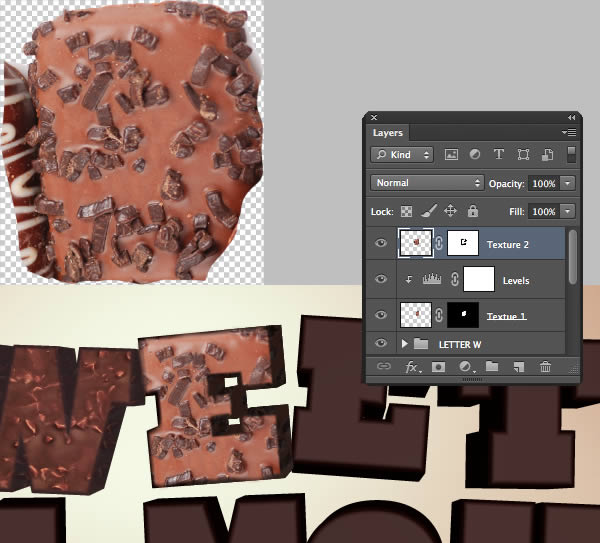Hide the Texture 1 layer
This screenshot has width=600, height=543.
[x=381, y=315]
